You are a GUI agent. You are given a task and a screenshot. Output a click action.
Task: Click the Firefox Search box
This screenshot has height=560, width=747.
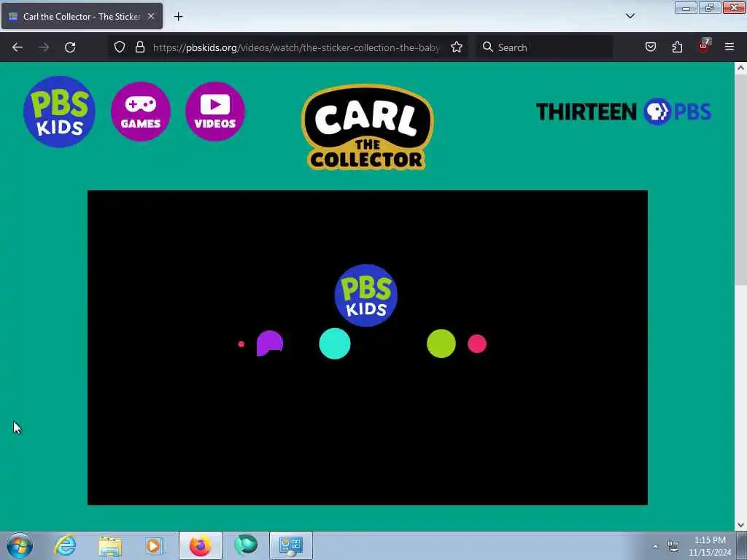(544, 47)
